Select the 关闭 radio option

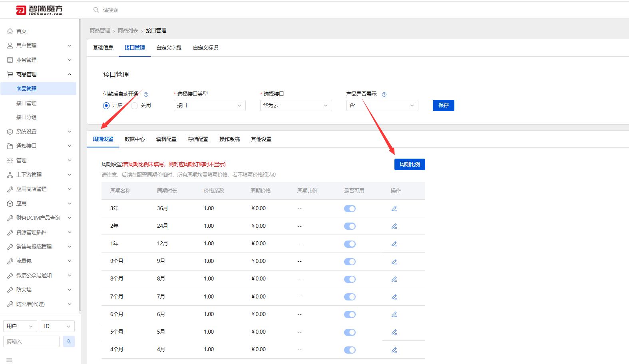(135, 105)
